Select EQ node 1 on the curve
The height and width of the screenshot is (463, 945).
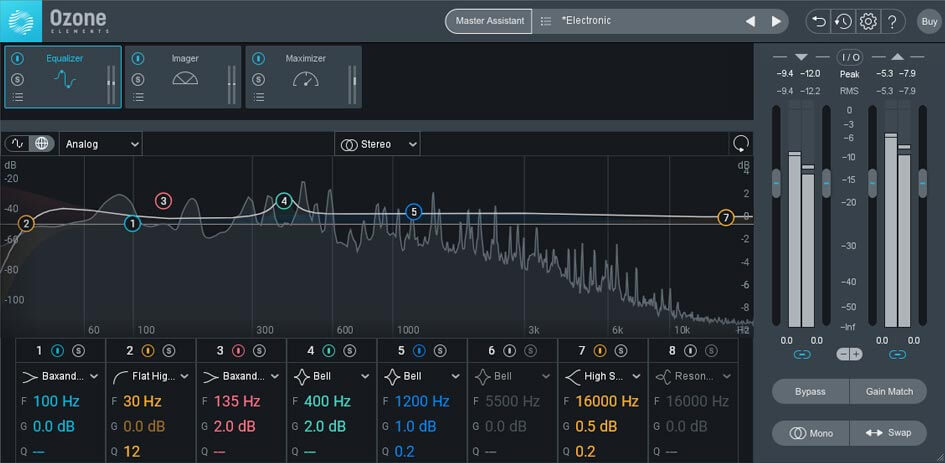pos(133,224)
